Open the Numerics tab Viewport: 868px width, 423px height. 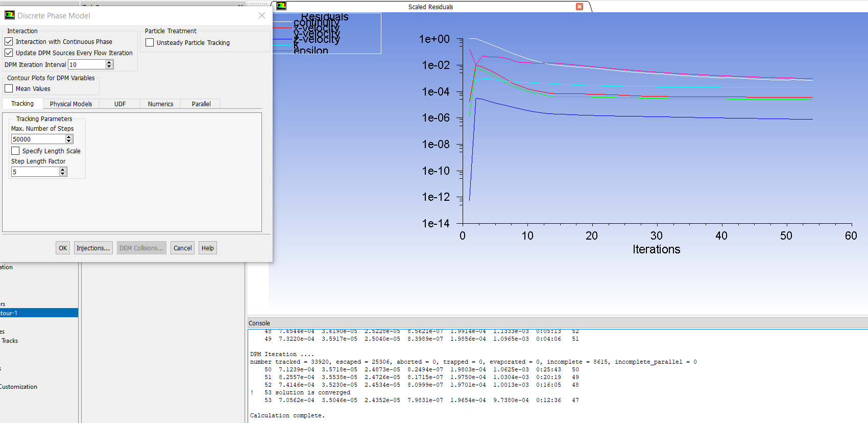point(160,104)
